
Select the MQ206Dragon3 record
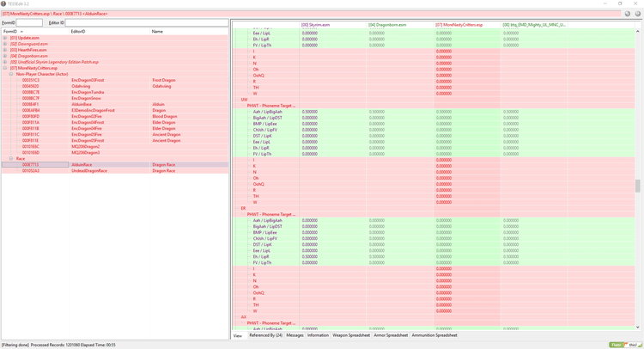(x=115, y=152)
